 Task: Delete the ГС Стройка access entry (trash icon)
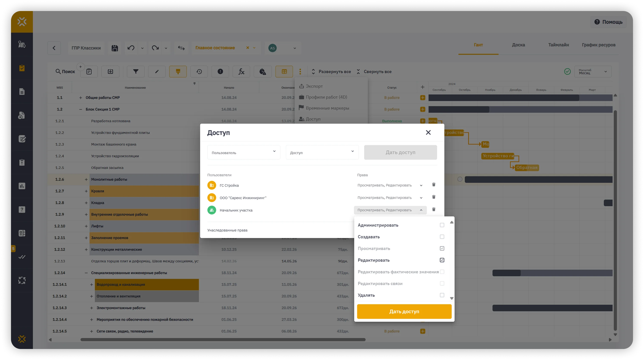pos(434,185)
